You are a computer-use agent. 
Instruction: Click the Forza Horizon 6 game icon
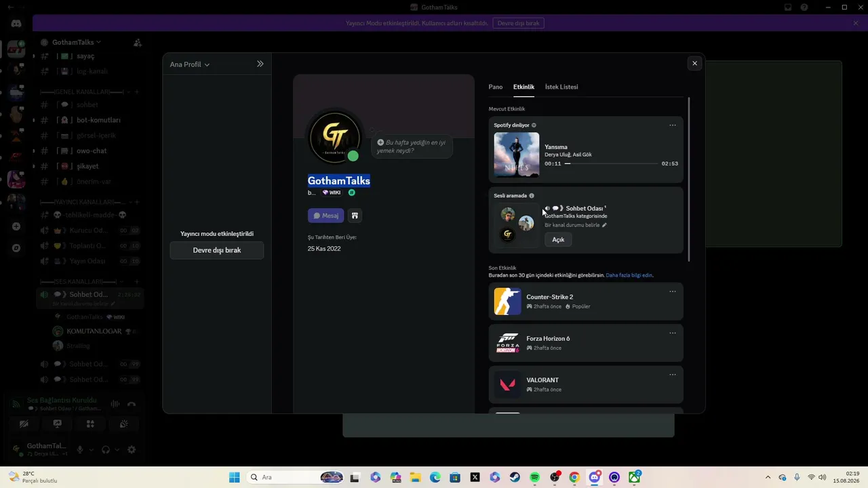(x=507, y=343)
